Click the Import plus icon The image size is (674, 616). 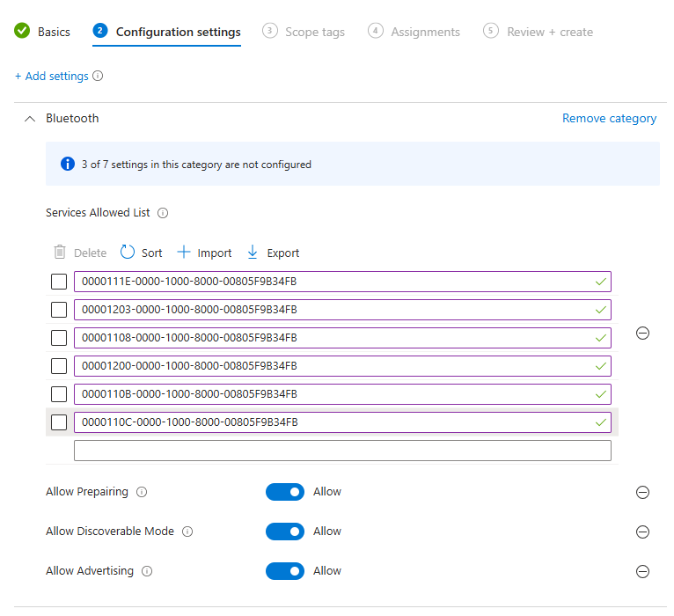coord(184,253)
